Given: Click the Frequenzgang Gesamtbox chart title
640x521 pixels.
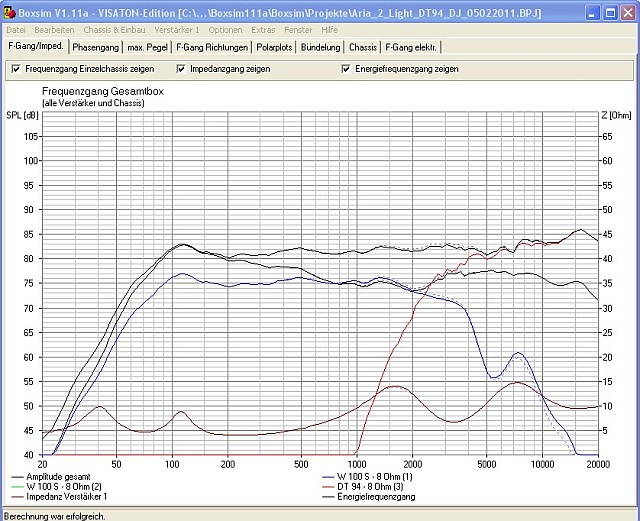Looking at the screenshot, I should click(103, 91).
